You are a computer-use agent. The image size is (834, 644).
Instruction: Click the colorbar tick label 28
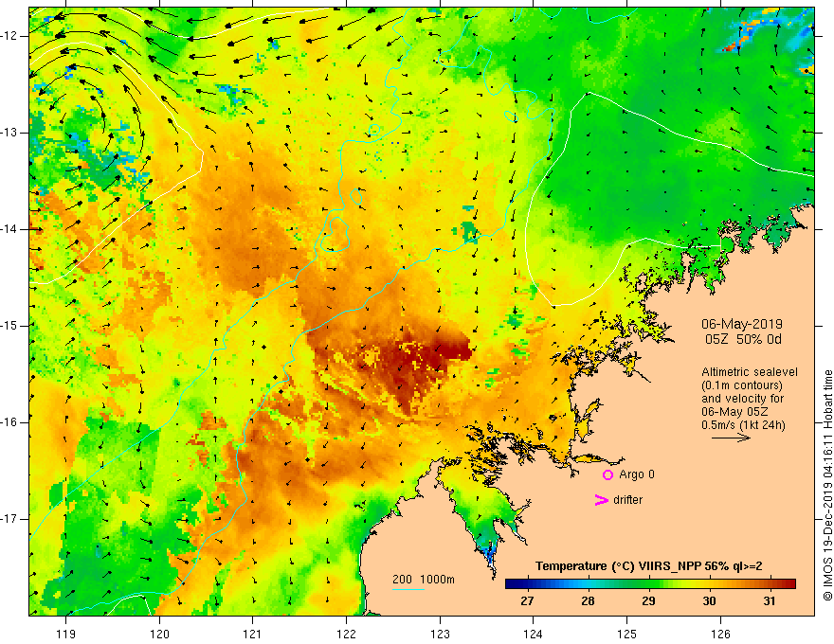(x=588, y=601)
